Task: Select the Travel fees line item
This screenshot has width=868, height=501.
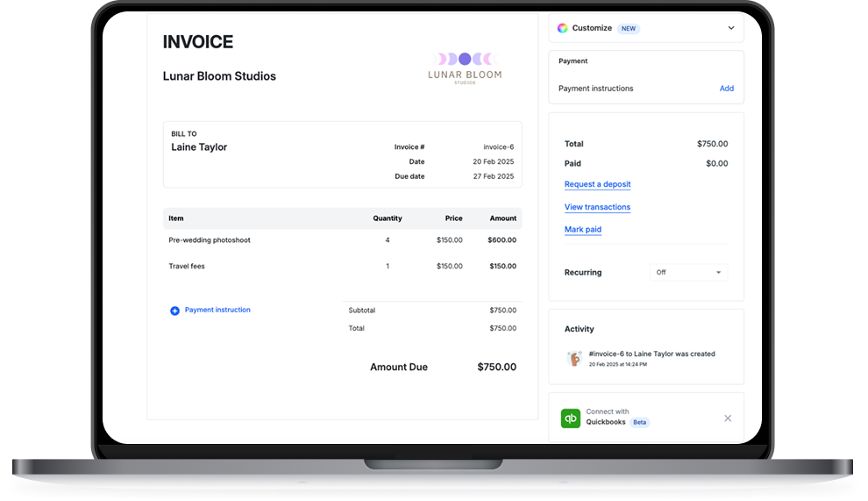Action: pos(187,266)
